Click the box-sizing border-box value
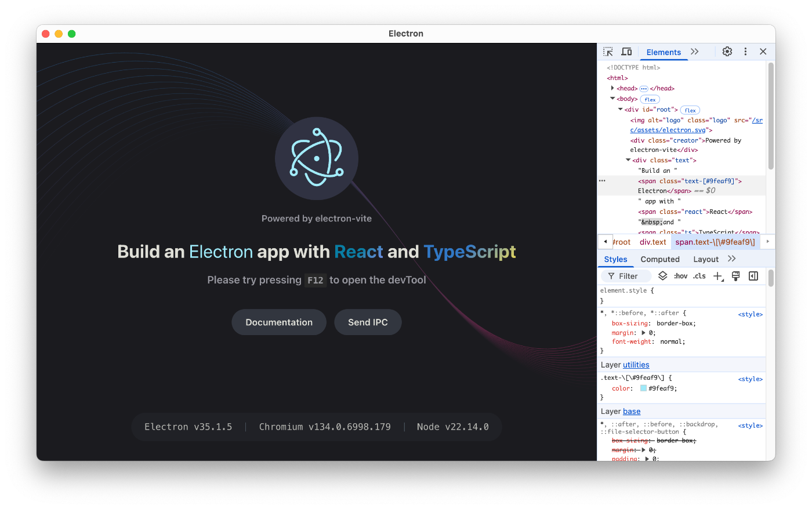Image resolution: width=812 pixels, height=509 pixels. 676,323
